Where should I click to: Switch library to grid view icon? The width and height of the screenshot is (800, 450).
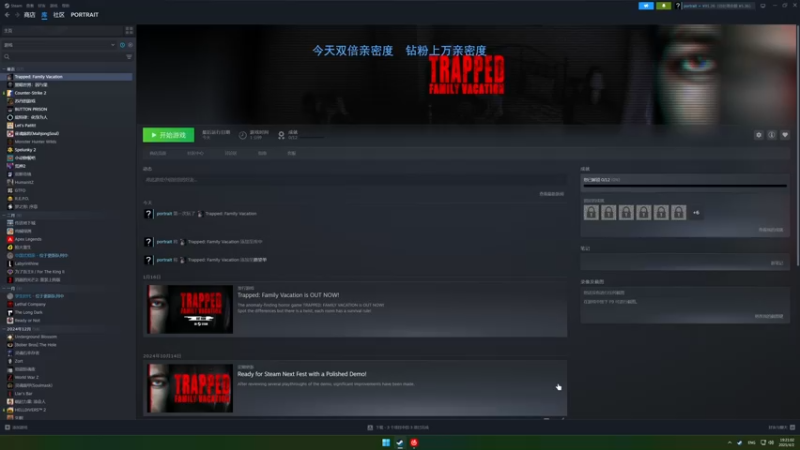(x=129, y=31)
